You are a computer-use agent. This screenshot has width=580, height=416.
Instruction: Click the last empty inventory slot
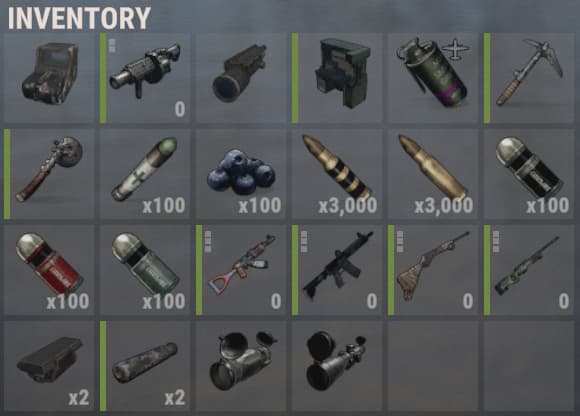coord(529,366)
